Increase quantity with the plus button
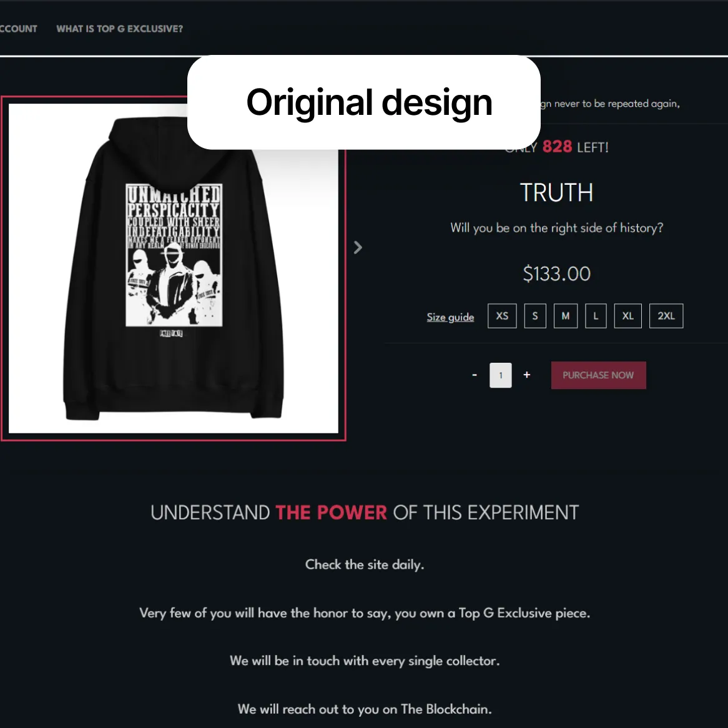728x728 pixels. click(527, 375)
